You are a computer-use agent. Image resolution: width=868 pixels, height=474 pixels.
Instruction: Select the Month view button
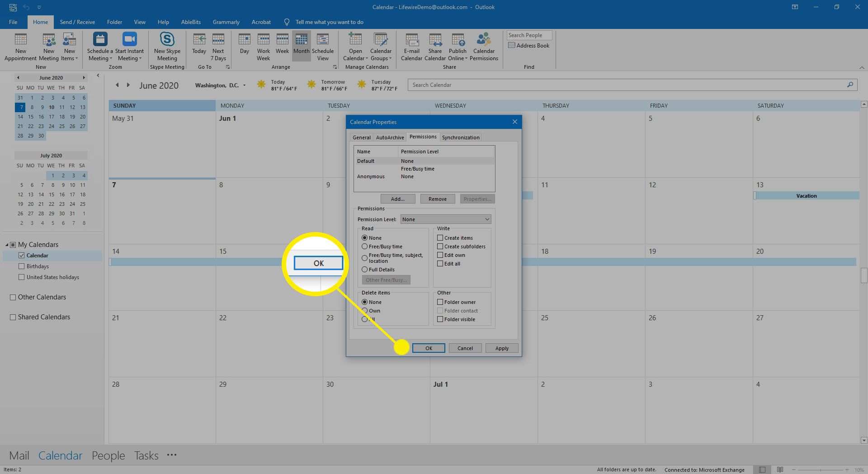click(x=301, y=47)
